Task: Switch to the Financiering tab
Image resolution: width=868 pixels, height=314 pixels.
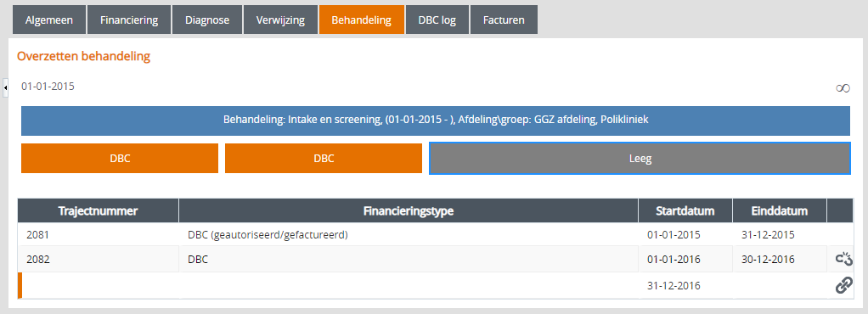Action: click(129, 20)
